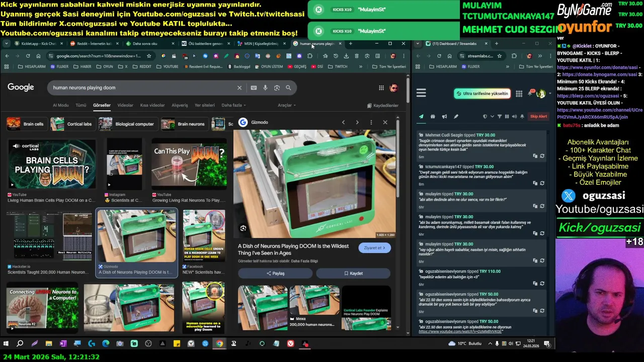The image size is (644, 362).
Task: Start Google voice search microphone
Action: pyautogui.click(x=265, y=87)
